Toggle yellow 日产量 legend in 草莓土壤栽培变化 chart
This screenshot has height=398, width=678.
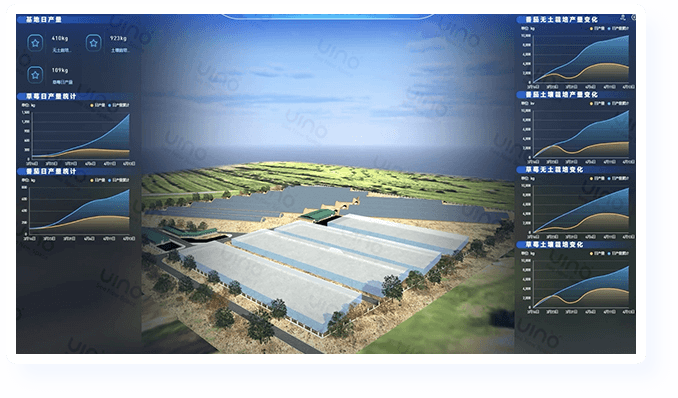click(x=598, y=253)
